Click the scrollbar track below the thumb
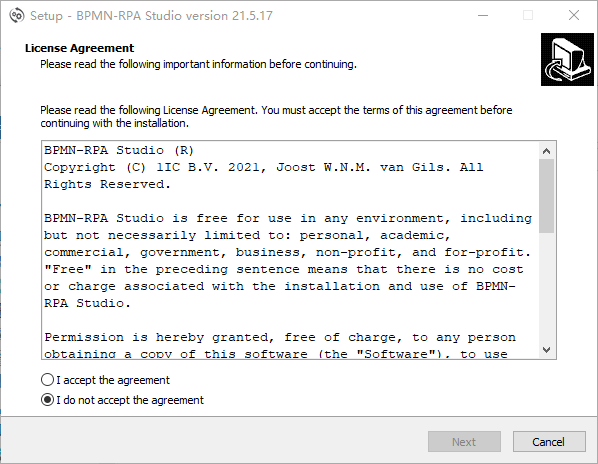Viewport: 598px width, 464px height. pos(547,287)
